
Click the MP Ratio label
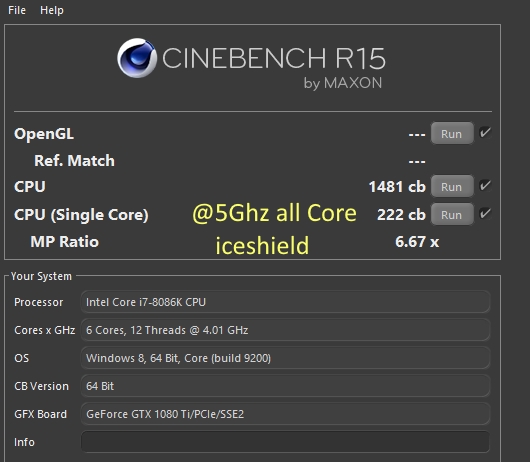pos(65,242)
